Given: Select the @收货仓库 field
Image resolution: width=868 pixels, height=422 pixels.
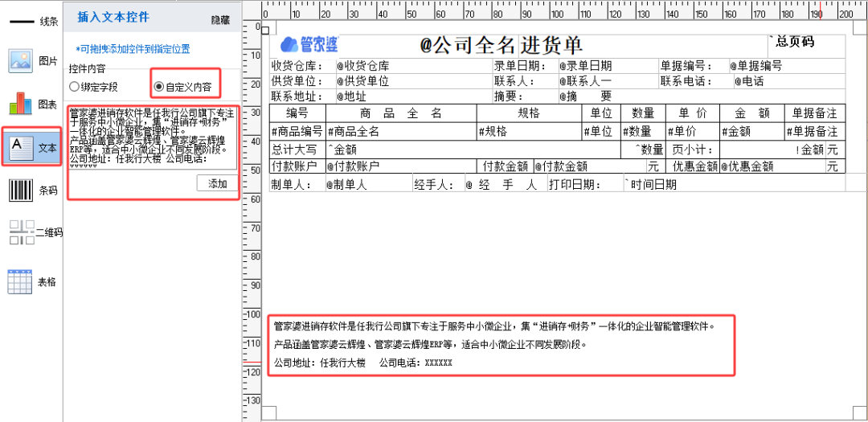Looking at the screenshot, I should point(362,66).
